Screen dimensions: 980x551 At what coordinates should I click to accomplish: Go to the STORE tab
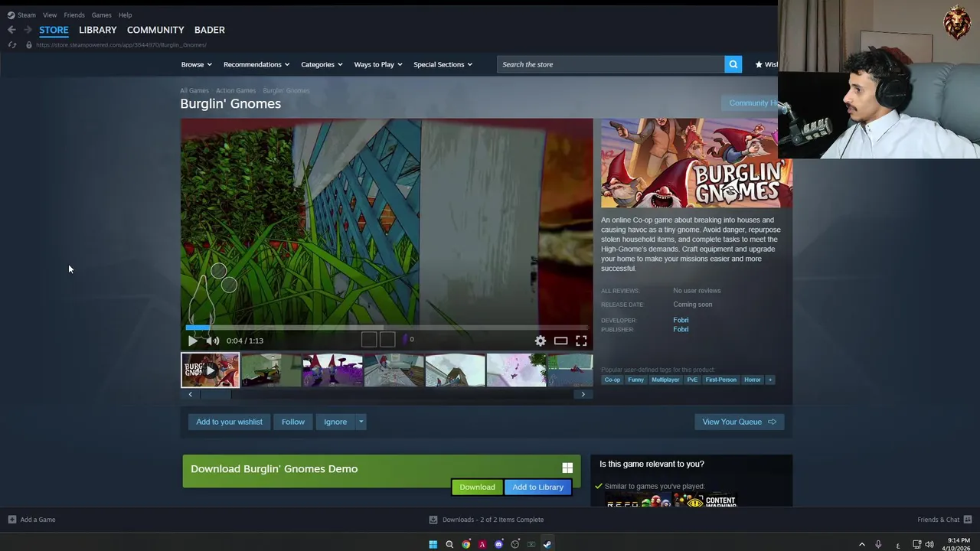54,30
